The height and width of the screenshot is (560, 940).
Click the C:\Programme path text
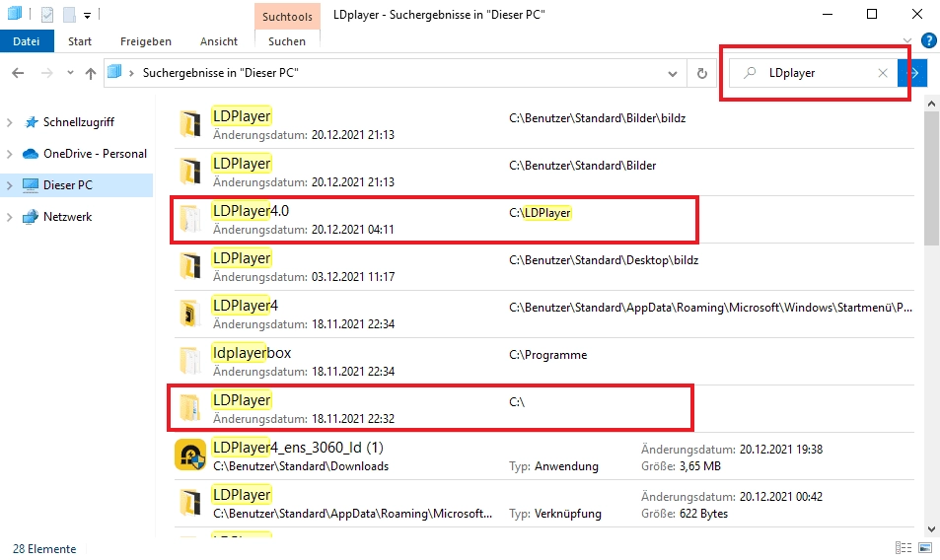click(x=548, y=355)
